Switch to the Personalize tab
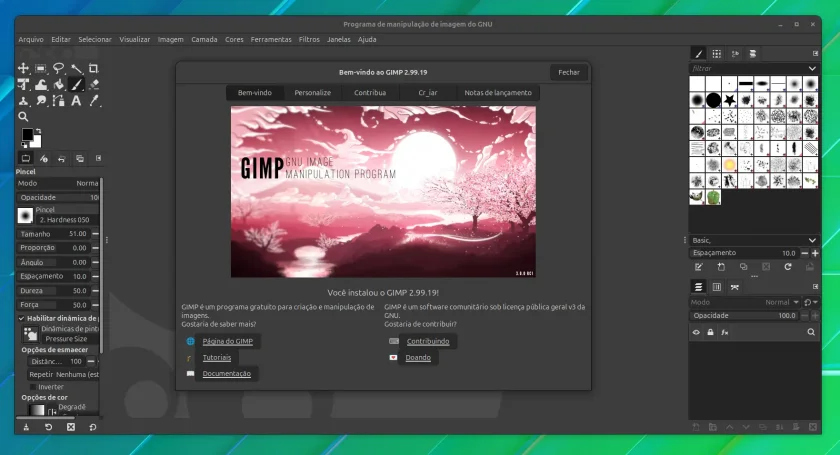Image resolution: width=840 pixels, height=455 pixels. (x=312, y=93)
